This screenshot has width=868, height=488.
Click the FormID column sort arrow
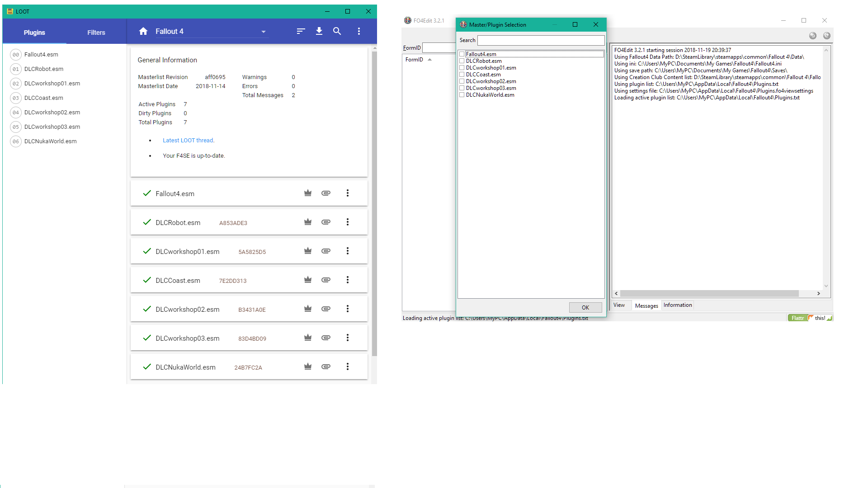429,60
